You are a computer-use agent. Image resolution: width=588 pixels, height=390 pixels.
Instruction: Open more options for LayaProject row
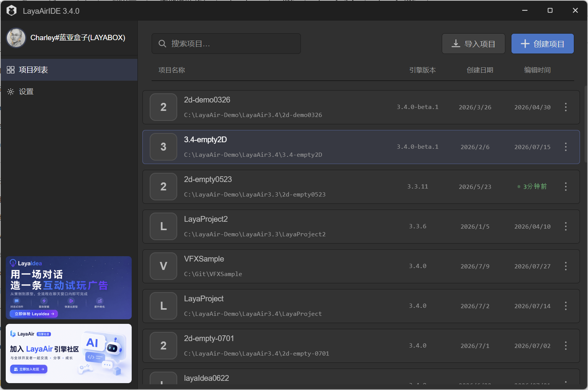(x=565, y=306)
